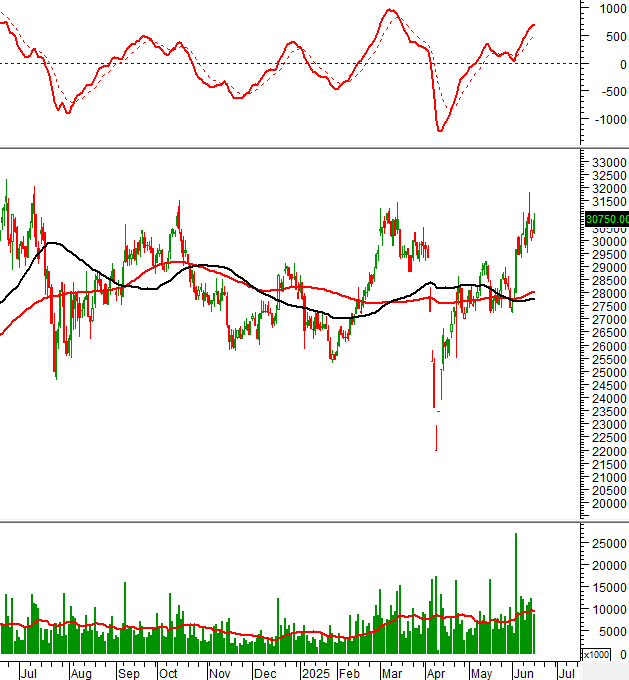Click the 33000 price axis label
This screenshot has height=680, width=629.
tap(609, 163)
